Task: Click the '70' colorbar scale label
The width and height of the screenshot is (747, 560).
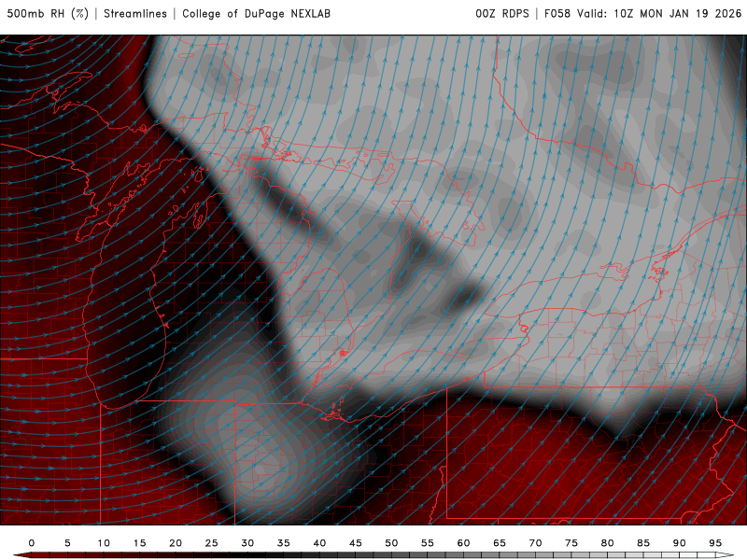Action: [x=535, y=543]
